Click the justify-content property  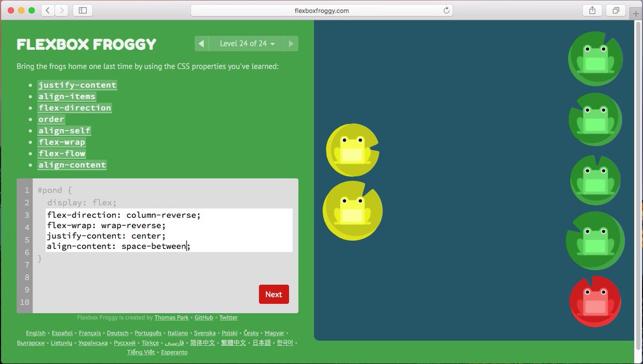pos(77,85)
